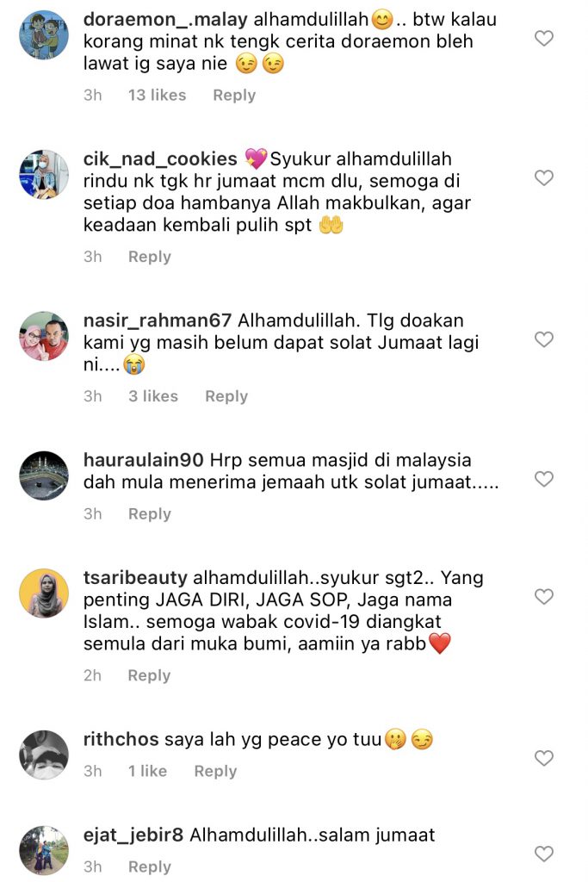The image size is (588, 882).
Task: Reply to tsaribeauty comment
Action: tap(149, 675)
